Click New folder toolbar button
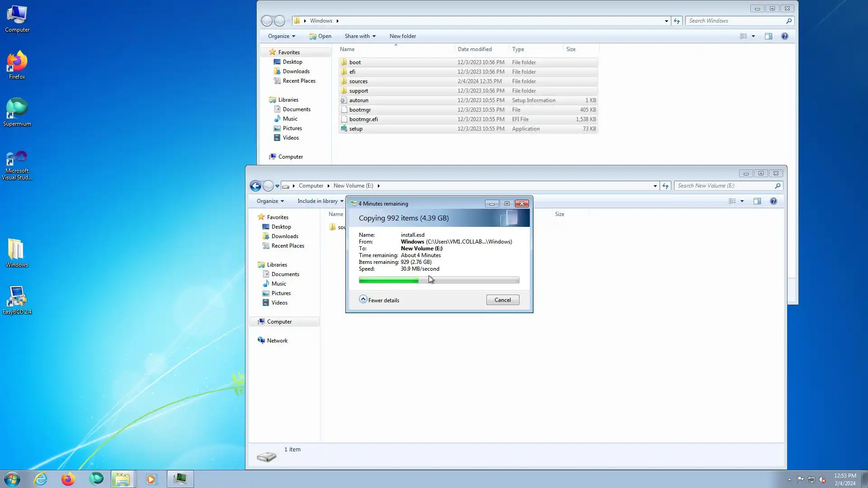 pos(402,36)
